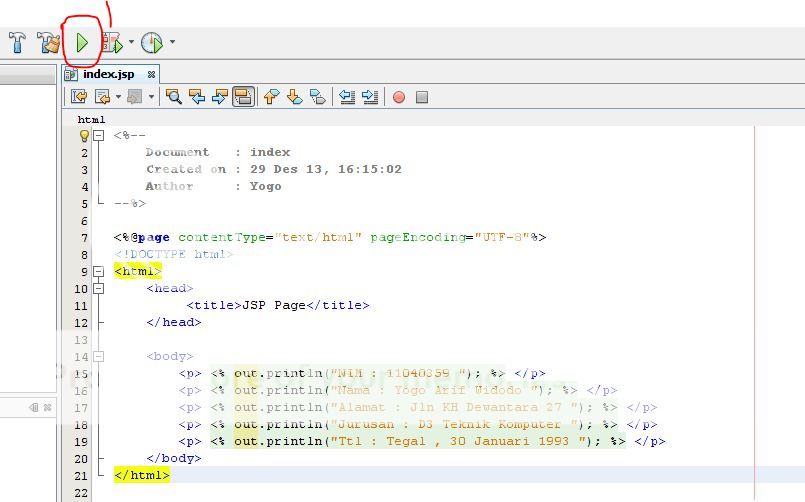Click Clean and Build Project icon

tap(48, 42)
